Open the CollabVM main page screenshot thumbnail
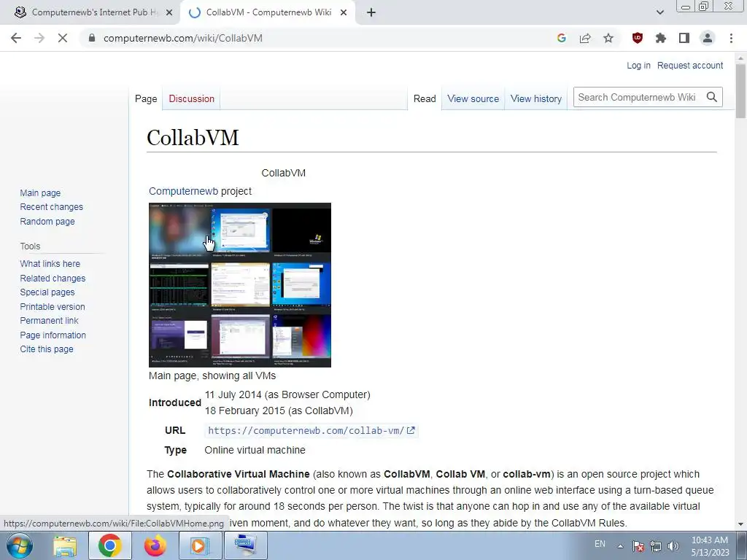The image size is (747, 560). (240, 285)
